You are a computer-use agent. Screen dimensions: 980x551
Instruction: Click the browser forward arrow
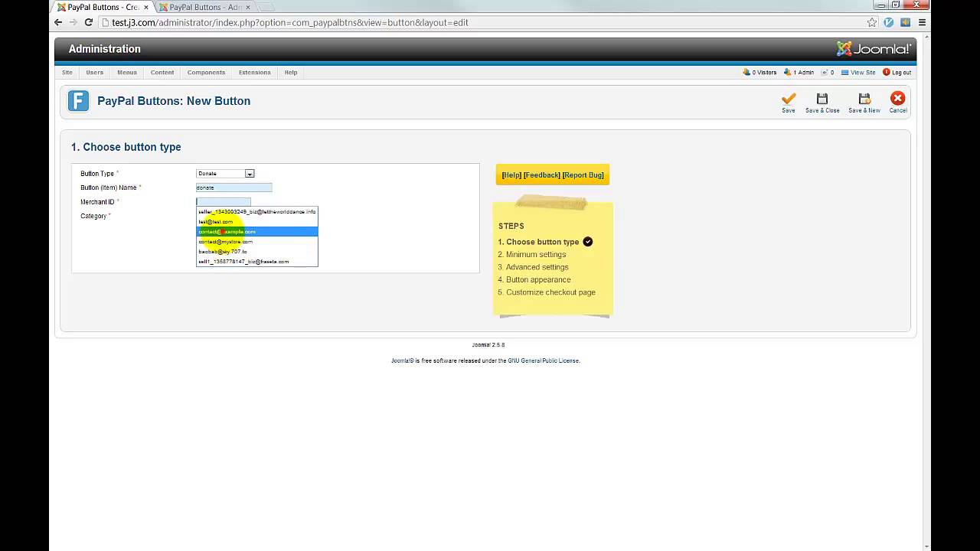73,22
